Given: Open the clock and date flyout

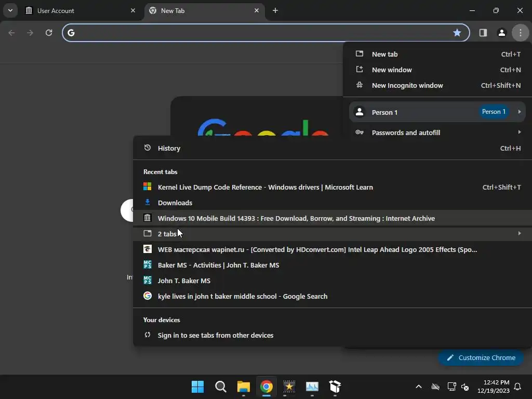Looking at the screenshot, I should [x=493, y=387].
